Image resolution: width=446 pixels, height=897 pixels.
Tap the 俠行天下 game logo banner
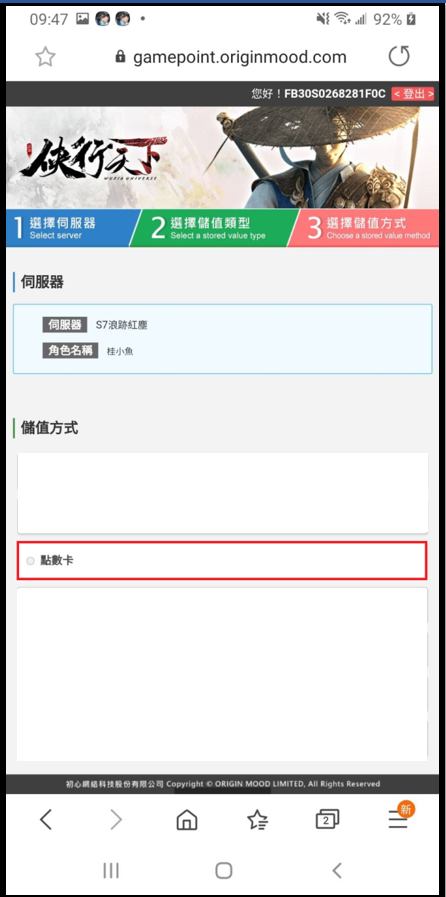click(x=93, y=157)
